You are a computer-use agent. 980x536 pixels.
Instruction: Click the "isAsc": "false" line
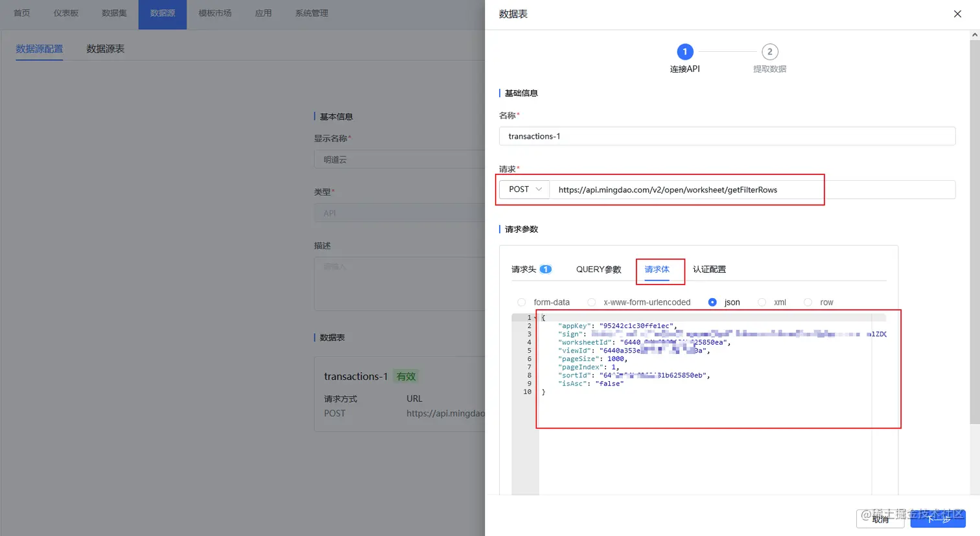point(590,383)
